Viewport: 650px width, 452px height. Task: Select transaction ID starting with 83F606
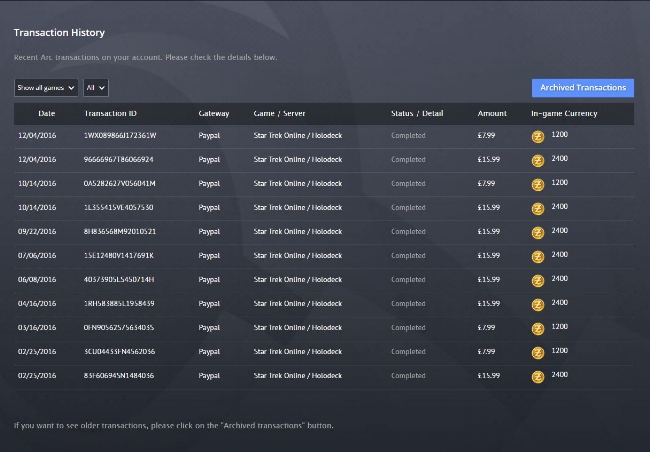pos(119,376)
